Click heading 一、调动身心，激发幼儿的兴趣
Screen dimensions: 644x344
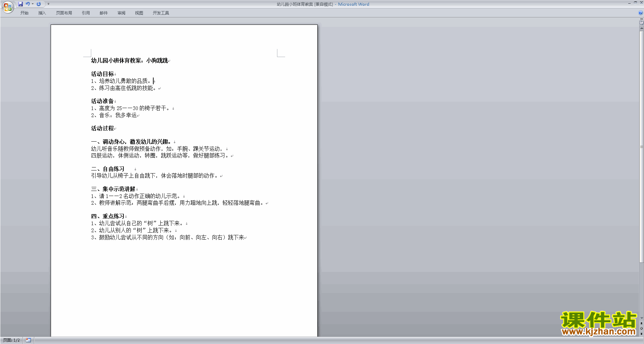pyautogui.click(x=131, y=142)
